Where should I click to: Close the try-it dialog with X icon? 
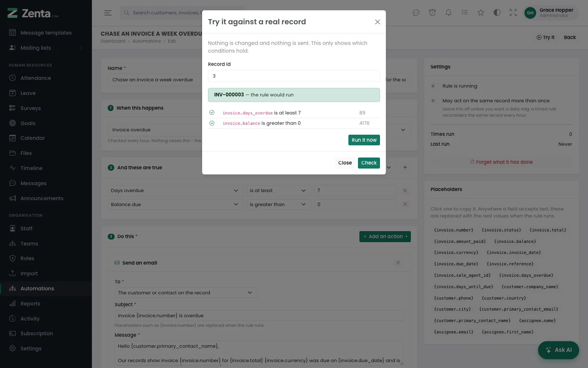click(x=377, y=22)
